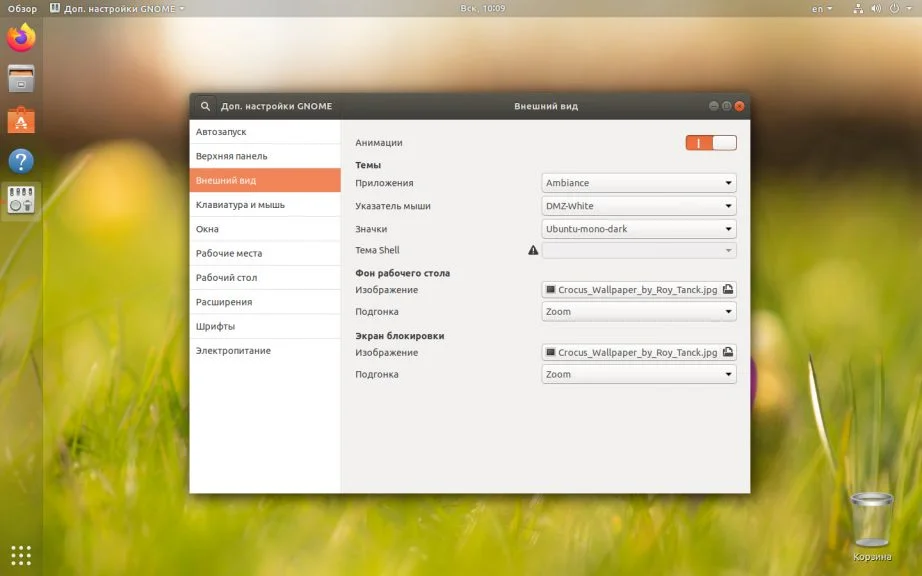Screen dimensions: 922x576
Task: Click the volume icon in top bar
Action: click(876, 8)
